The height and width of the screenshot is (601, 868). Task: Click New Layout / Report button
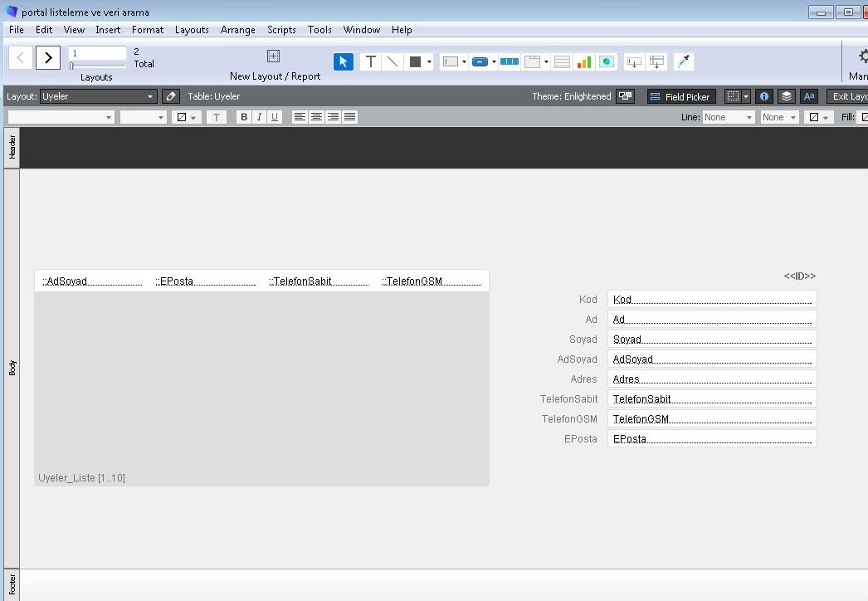click(274, 64)
